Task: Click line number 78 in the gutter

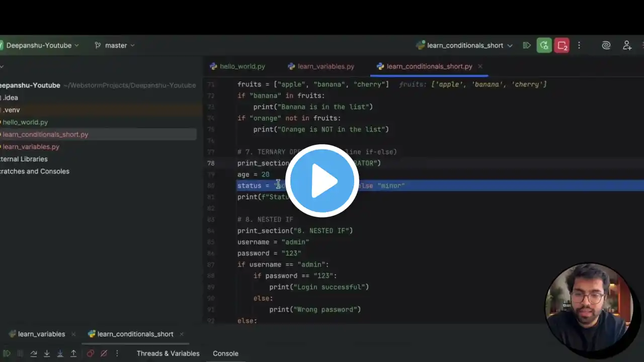Action: tap(211, 163)
